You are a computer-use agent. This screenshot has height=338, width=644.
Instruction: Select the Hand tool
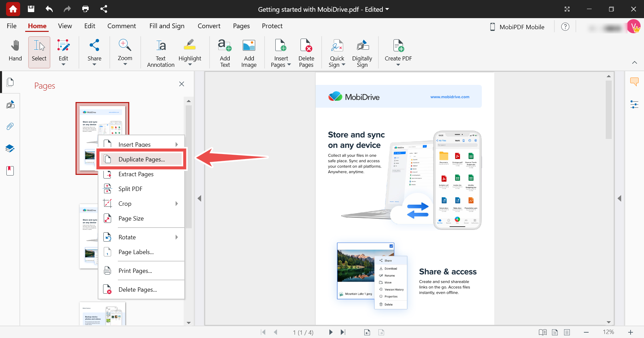[x=15, y=51]
